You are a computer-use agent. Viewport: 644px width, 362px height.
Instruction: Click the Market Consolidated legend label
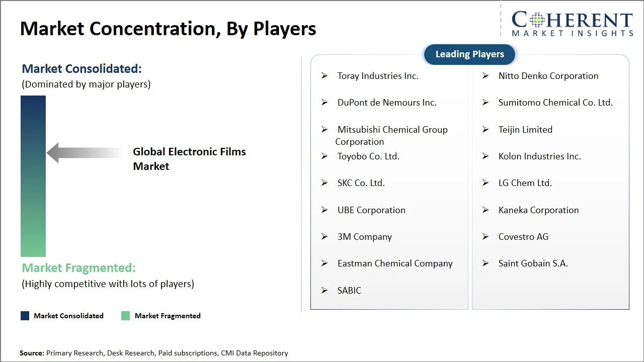click(68, 316)
